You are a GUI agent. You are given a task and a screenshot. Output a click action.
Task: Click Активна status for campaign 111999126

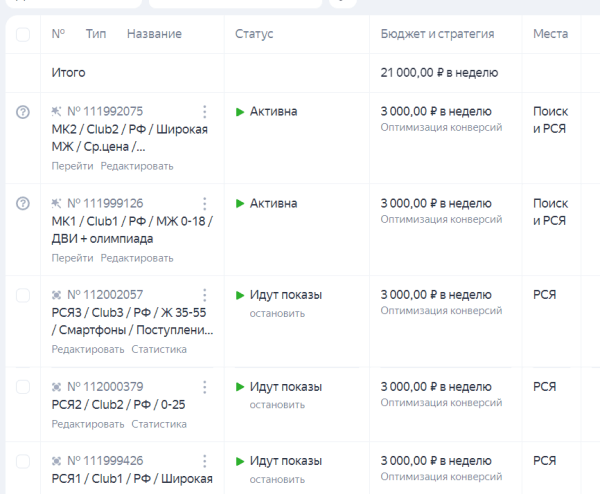click(274, 203)
